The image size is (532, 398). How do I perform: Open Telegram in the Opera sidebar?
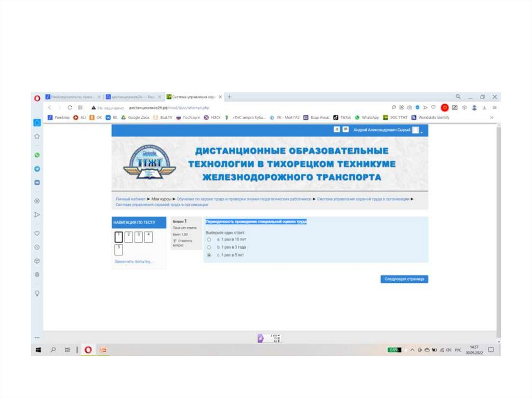(37, 169)
